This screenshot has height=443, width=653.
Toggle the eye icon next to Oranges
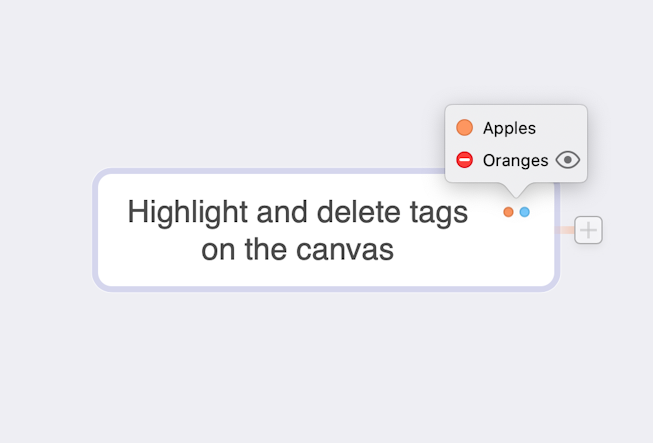[568, 160]
